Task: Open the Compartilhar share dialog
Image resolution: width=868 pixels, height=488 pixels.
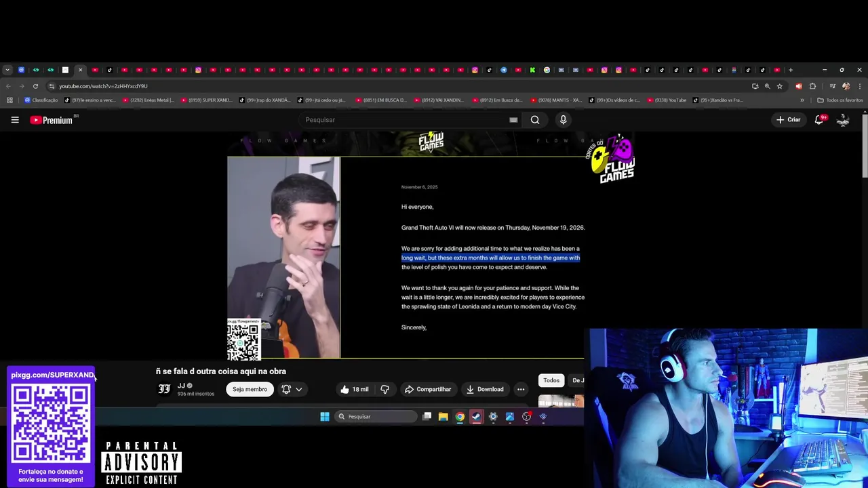Action: (428, 389)
